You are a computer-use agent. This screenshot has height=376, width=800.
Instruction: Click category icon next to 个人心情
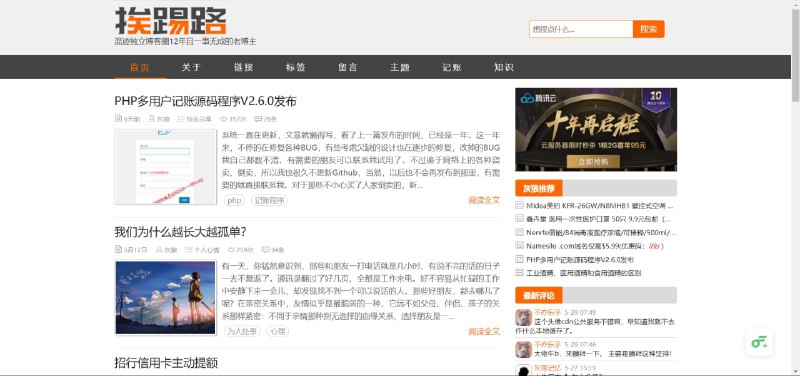pyautogui.click(x=188, y=250)
